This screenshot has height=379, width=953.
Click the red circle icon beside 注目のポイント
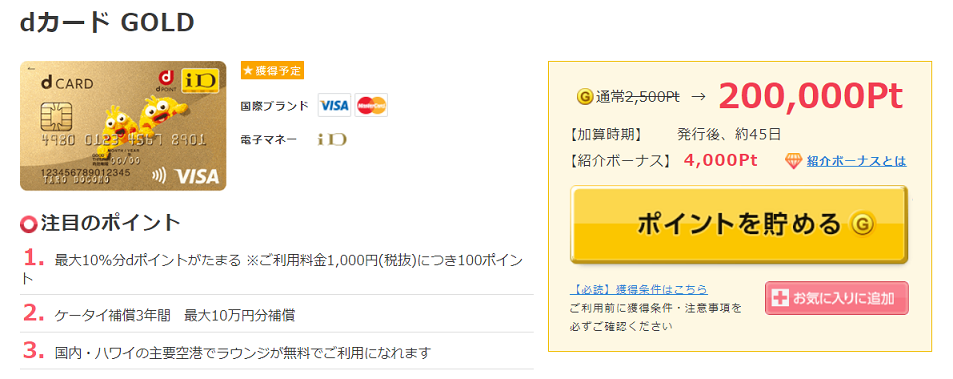pos(29,225)
